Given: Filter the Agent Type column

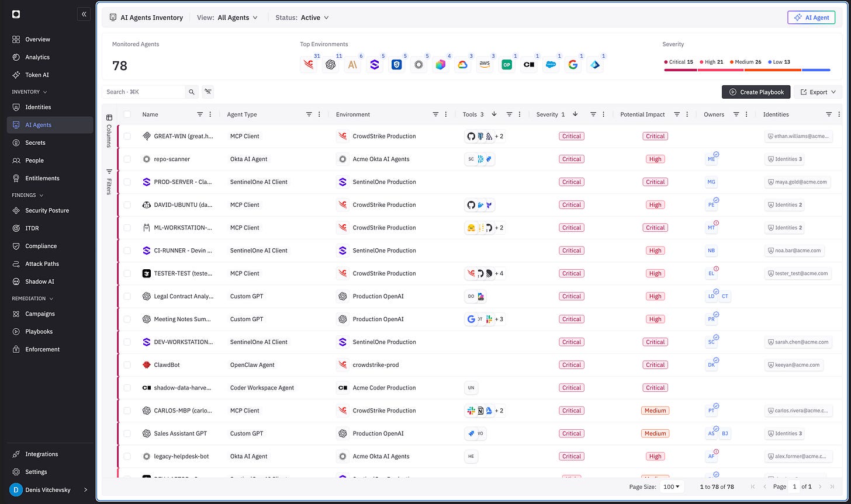Looking at the screenshot, I should coord(309,114).
